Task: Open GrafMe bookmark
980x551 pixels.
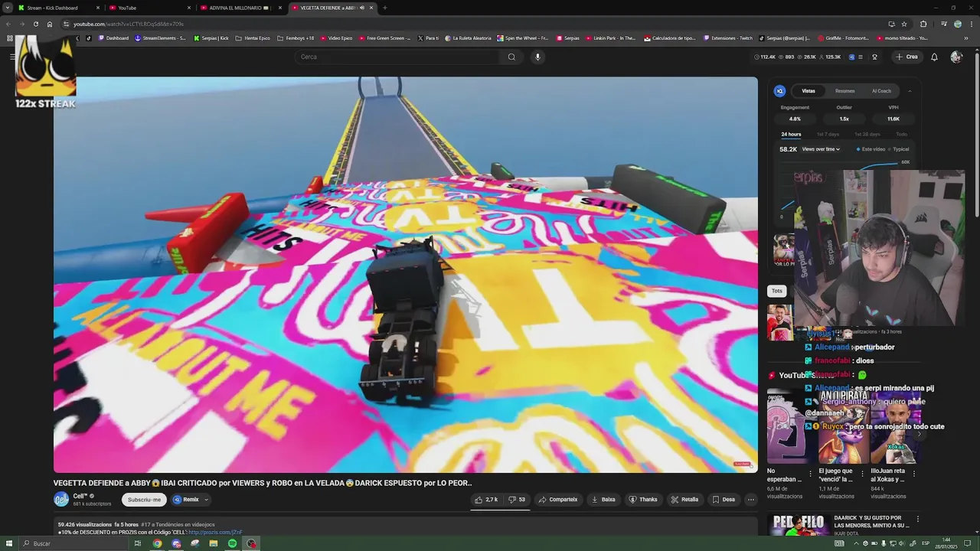Action: [x=844, y=37]
